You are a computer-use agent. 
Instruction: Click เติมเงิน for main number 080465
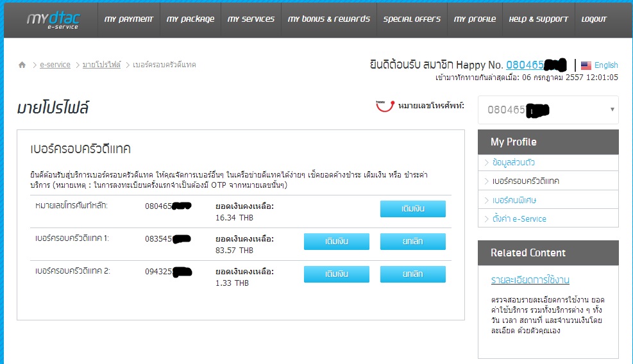[412, 209]
